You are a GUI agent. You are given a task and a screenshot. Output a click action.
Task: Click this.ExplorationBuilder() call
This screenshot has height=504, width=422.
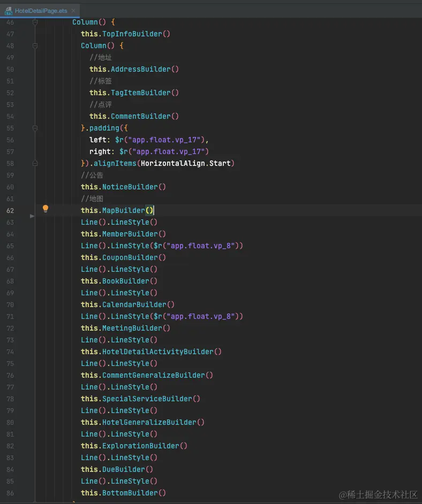point(134,446)
